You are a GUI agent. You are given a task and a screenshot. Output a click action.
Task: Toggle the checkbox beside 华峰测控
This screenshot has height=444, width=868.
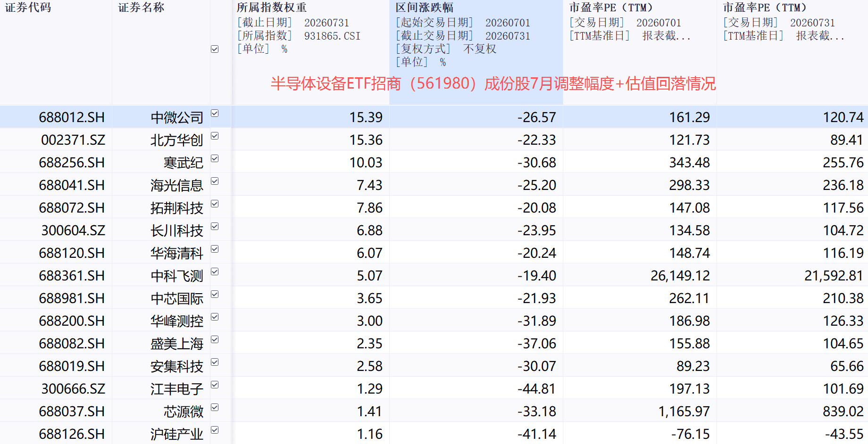[x=215, y=317]
